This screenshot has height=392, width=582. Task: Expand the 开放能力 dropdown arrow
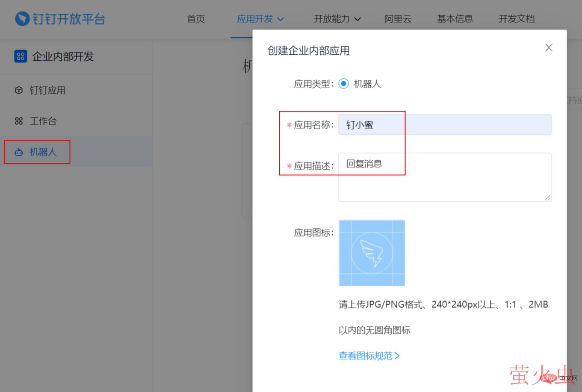click(x=357, y=19)
